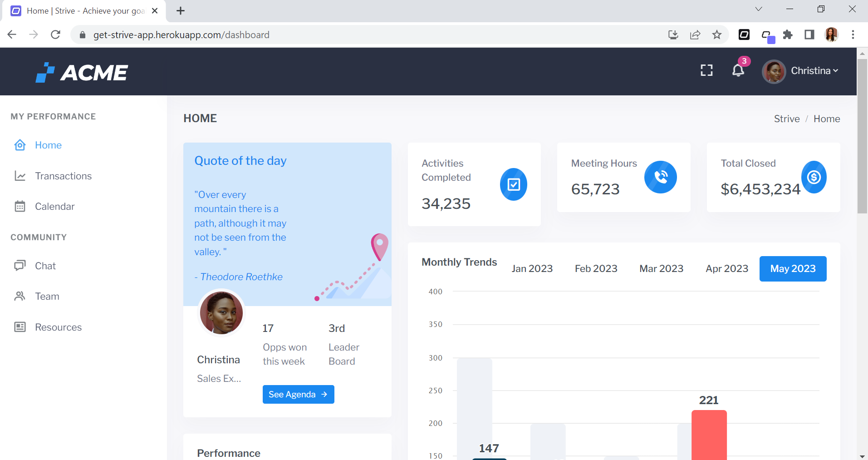The width and height of the screenshot is (868, 460).
Task: Open the Chrome three-dot menu
Action: (x=853, y=35)
